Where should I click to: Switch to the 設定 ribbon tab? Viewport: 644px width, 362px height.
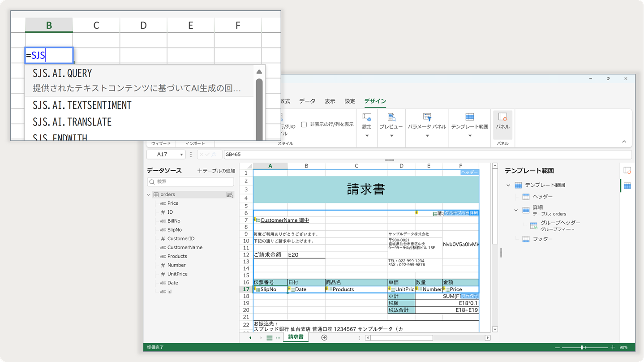pyautogui.click(x=350, y=101)
